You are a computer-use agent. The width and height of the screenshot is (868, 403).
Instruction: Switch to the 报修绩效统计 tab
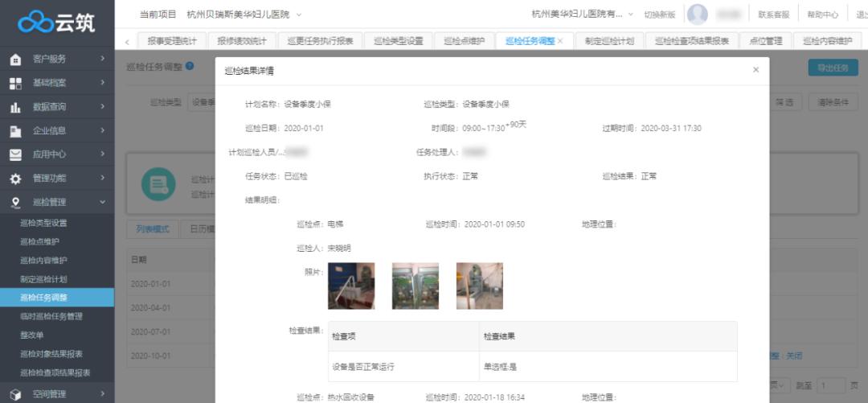[242, 41]
